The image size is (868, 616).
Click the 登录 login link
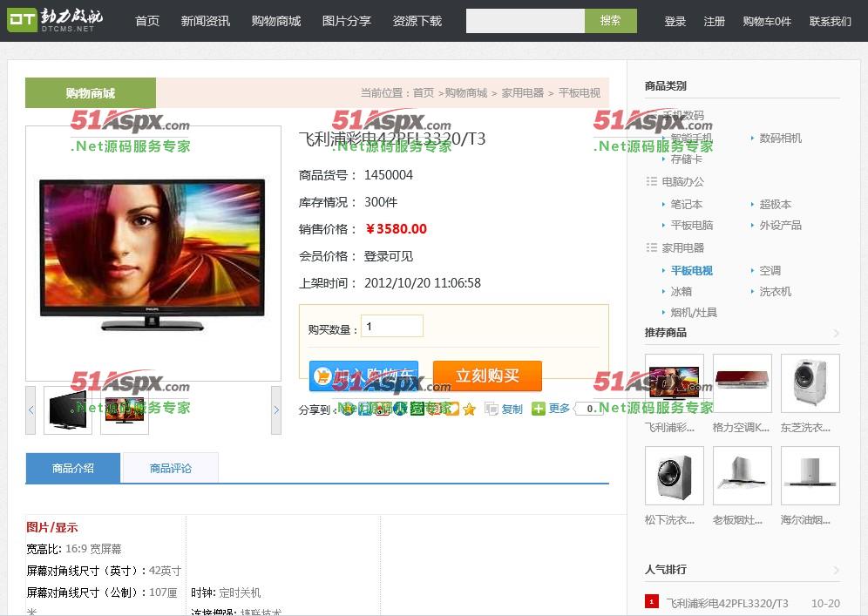coord(675,21)
